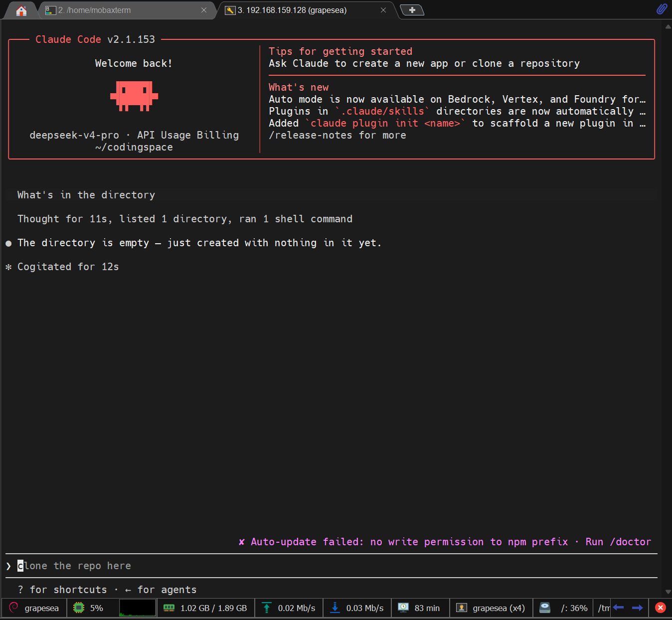The image size is (672, 620).
Task: Click the paperclip attachment icon
Action: click(662, 9)
